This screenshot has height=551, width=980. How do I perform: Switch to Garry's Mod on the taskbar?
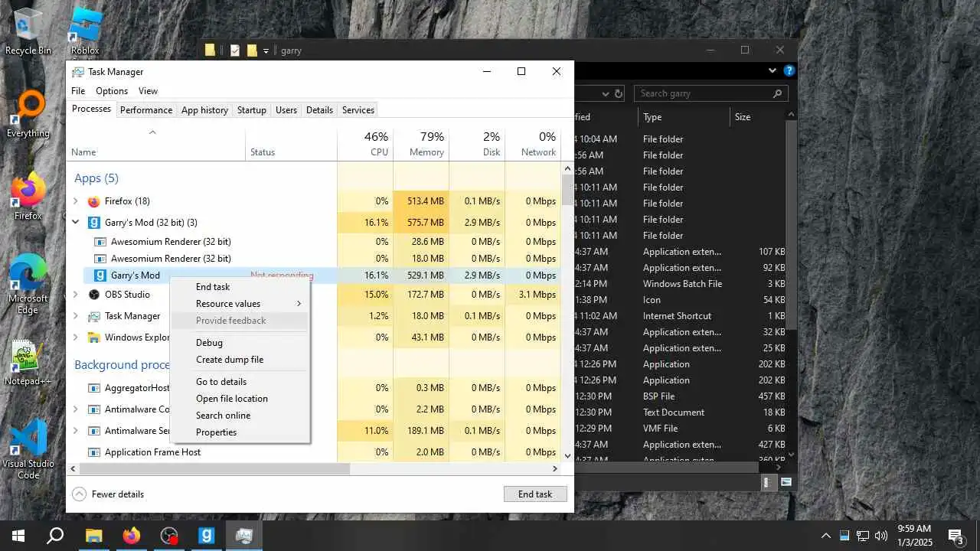click(207, 536)
